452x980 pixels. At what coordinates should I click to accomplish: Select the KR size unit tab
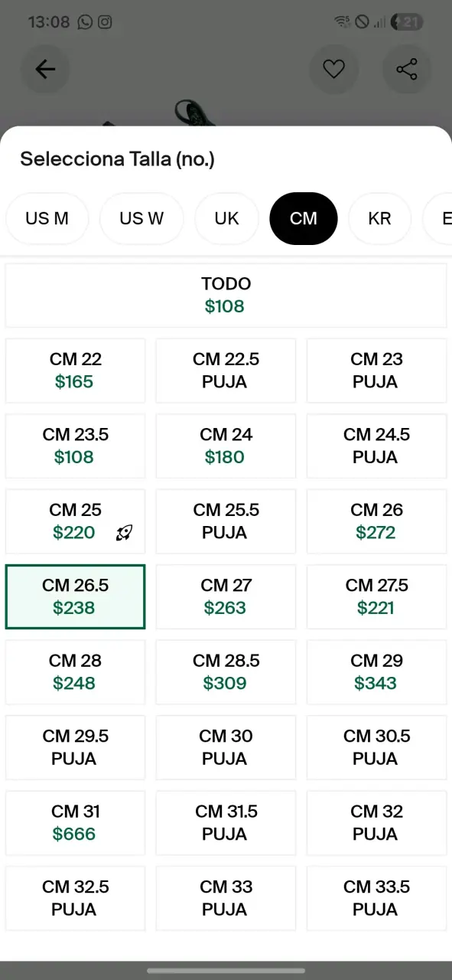point(379,218)
